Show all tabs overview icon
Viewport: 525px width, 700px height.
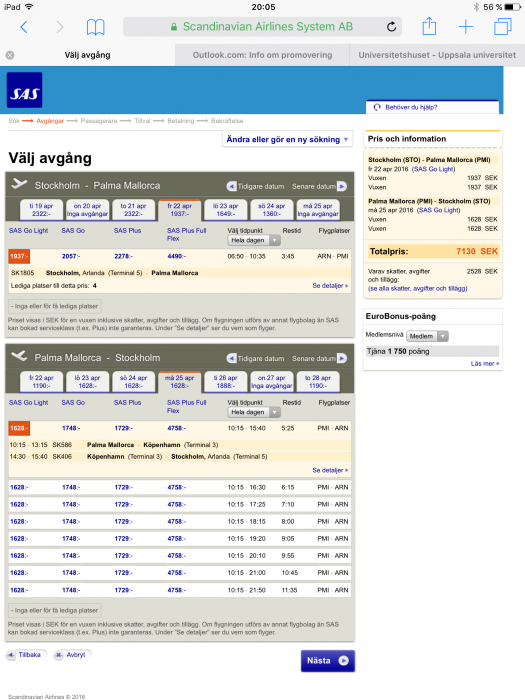click(503, 26)
